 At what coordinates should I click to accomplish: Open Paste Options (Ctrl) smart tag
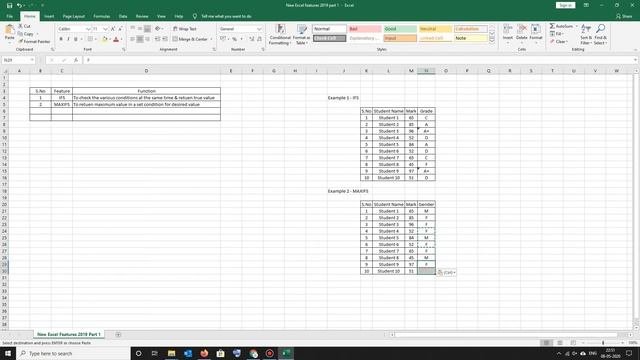click(x=446, y=272)
